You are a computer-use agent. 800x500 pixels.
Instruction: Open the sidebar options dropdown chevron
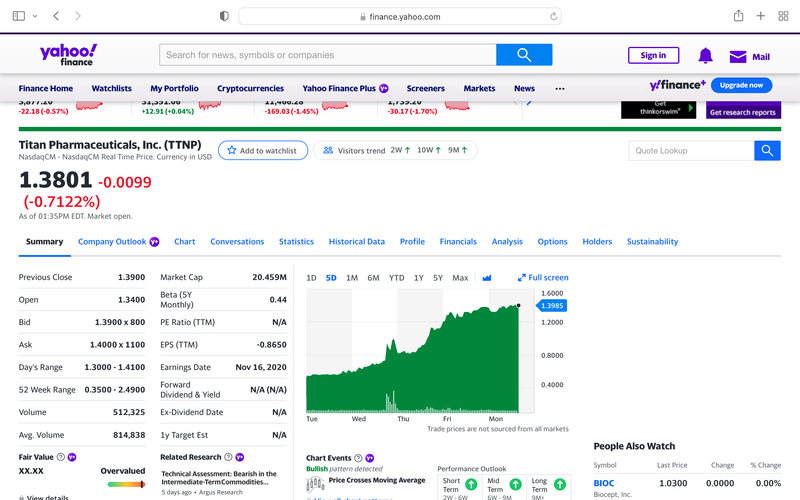pyautogui.click(x=35, y=16)
